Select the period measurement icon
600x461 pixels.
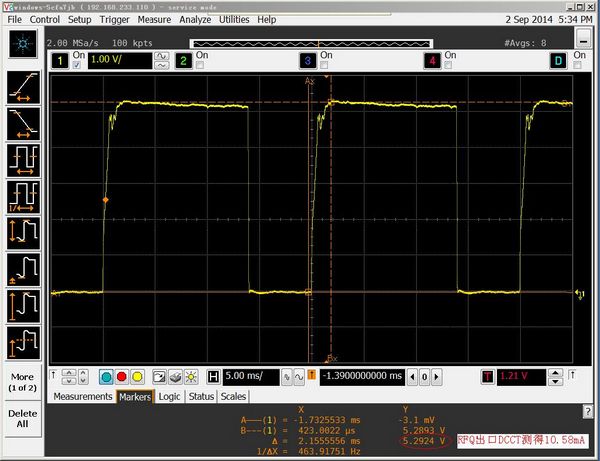23,160
